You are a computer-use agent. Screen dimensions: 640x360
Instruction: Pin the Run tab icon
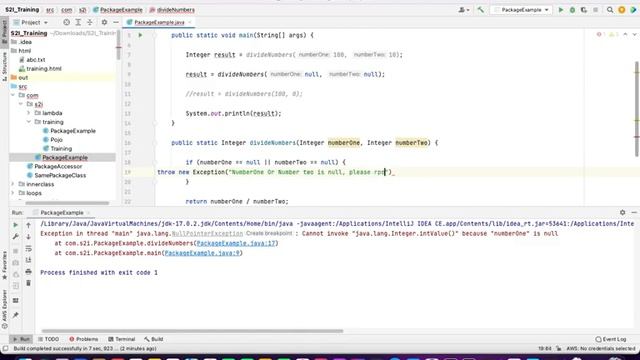(16, 315)
